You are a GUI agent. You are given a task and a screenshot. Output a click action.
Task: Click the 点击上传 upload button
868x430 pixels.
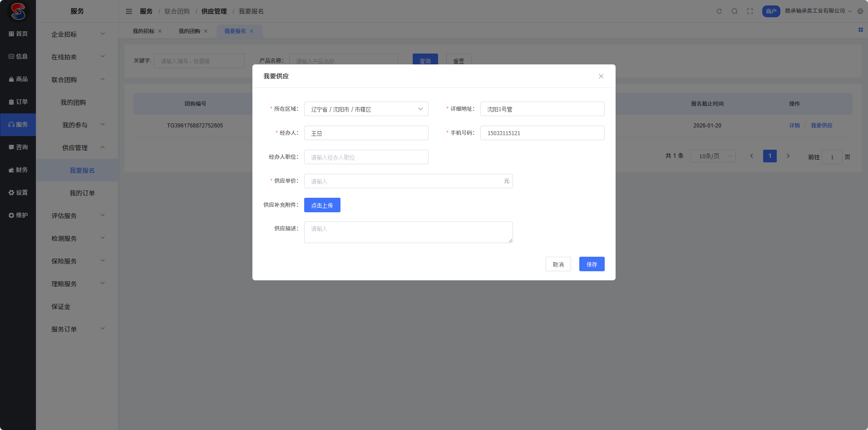tap(322, 205)
